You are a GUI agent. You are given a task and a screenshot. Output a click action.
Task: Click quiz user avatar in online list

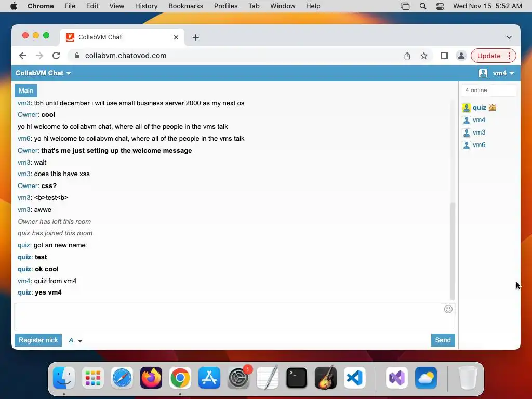tap(467, 108)
